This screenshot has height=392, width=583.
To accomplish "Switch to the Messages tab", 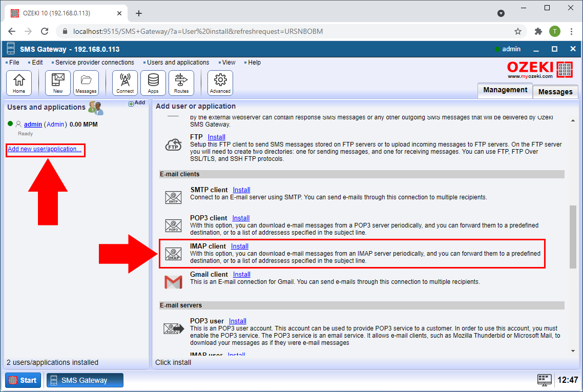I will [555, 92].
